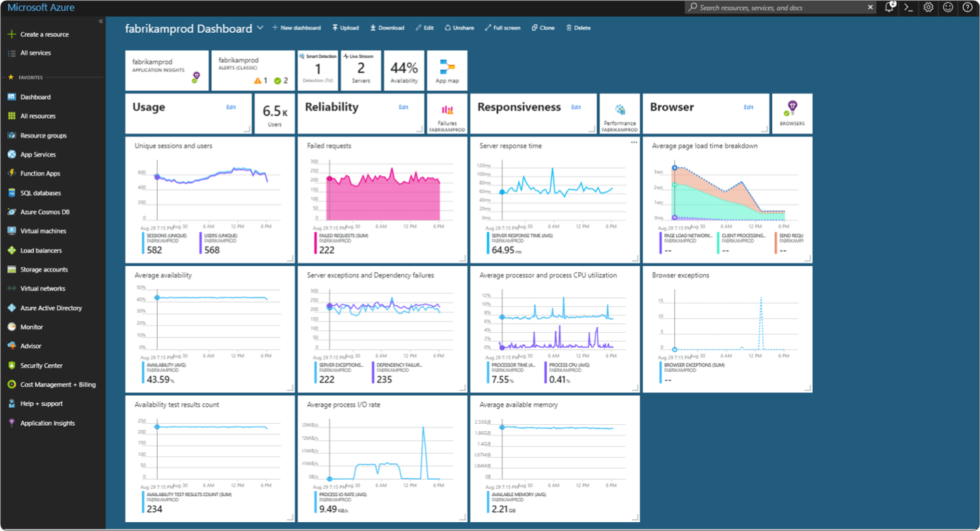Clone the dashboard
This screenshot has height=531, width=980.
coord(543,28)
